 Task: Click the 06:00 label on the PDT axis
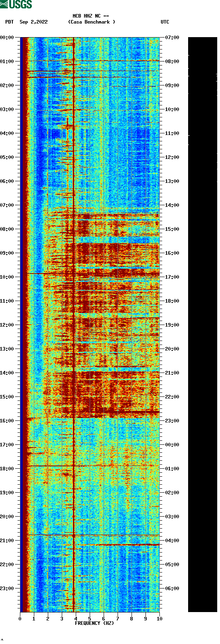coord(7,181)
